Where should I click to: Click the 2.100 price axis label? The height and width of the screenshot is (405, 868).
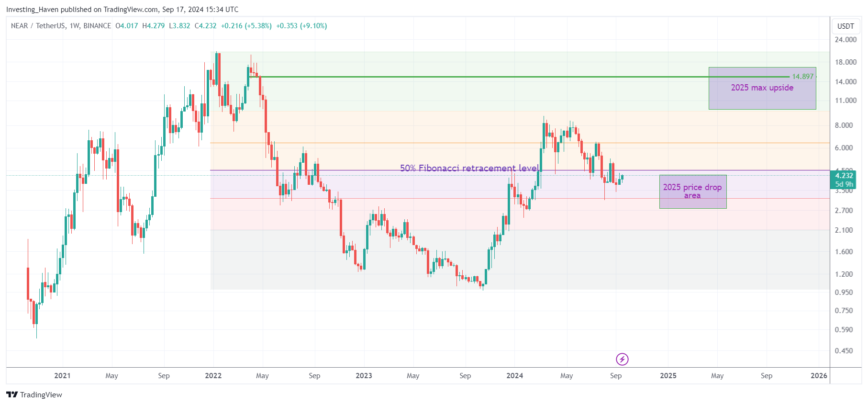[x=844, y=230]
